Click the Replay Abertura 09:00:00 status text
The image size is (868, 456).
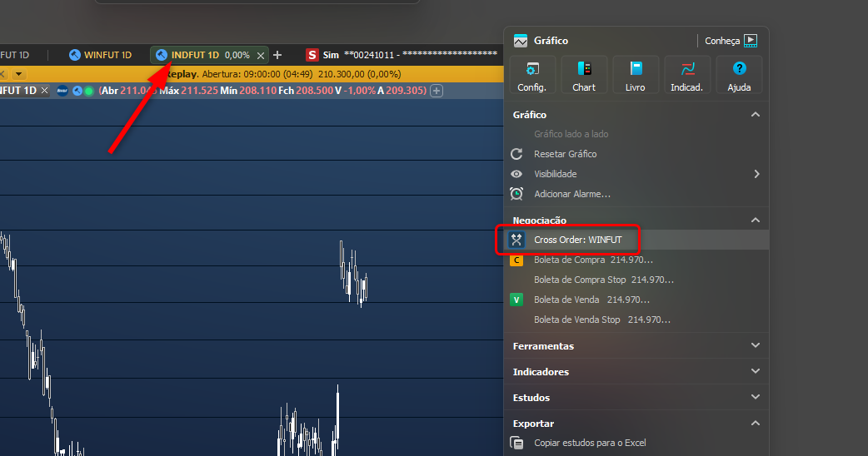(283, 74)
